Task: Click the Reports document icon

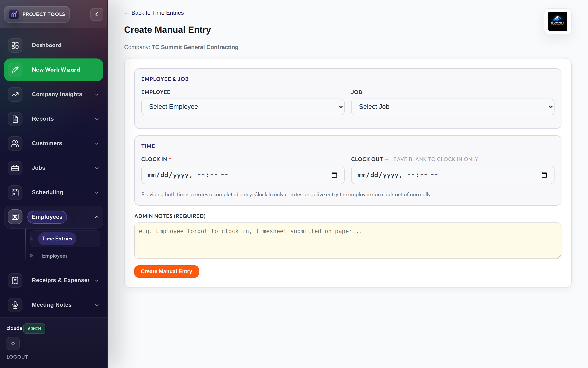Action: point(15,119)
